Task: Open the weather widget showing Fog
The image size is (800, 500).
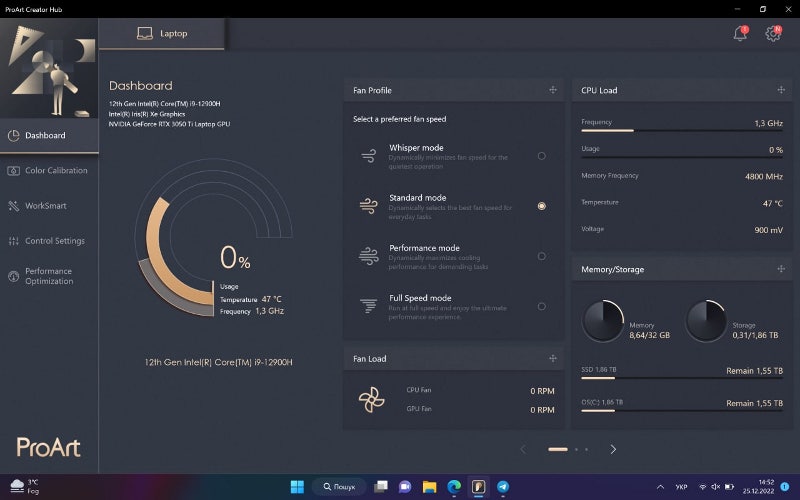Action: 26,486
